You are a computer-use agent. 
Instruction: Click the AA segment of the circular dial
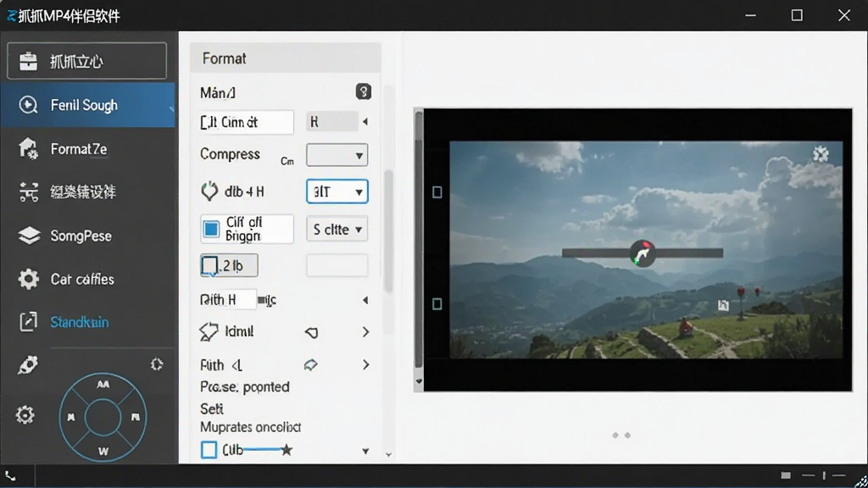click(103, 385)
